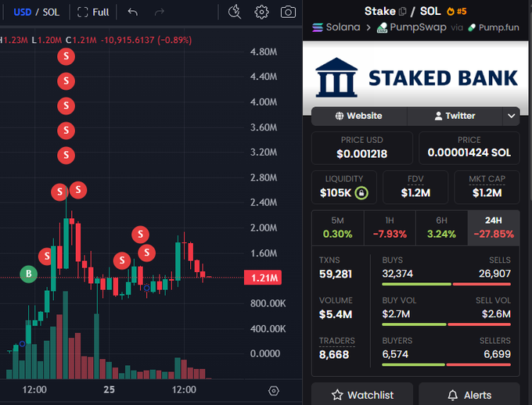The width and height of the screenshot is (532, 405).
Task: Click the S sell marker at 4.00M
Action: tap(66, 106)
